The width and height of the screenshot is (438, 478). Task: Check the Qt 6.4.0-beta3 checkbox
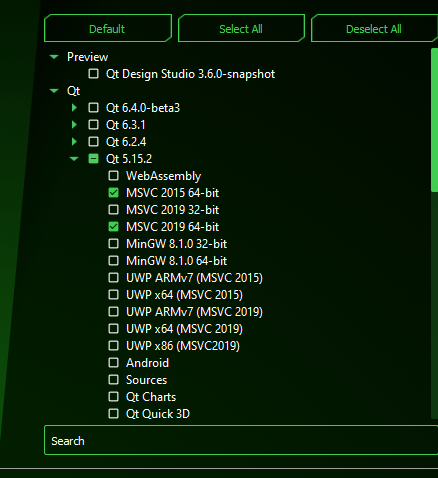pyautogui.click(x=93, y=108)
